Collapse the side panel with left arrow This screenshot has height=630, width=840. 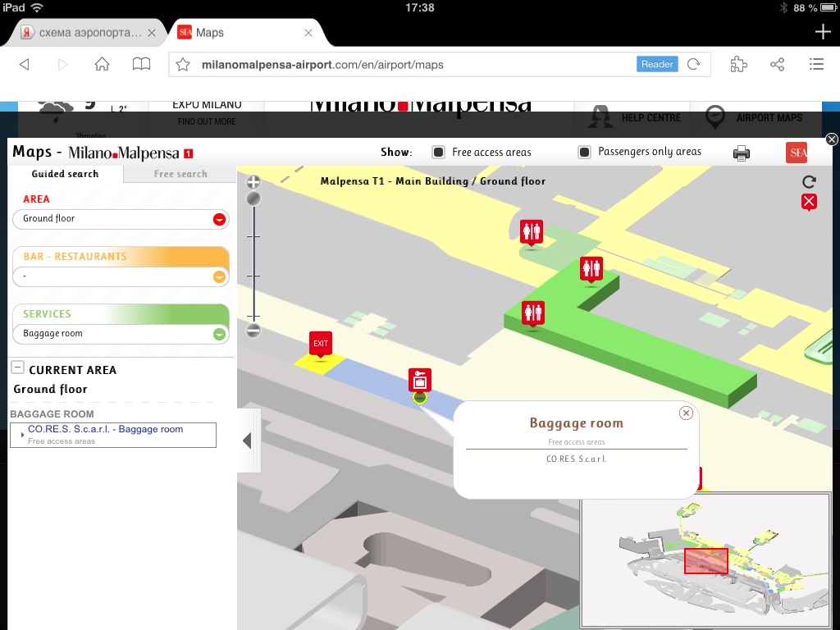point(247,441)
